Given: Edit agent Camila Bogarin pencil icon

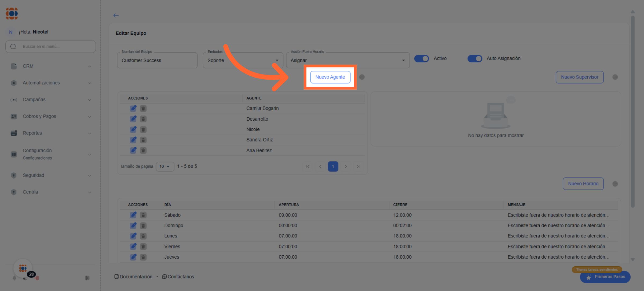Looking at the screenshot, I should [x=133, y=109].
